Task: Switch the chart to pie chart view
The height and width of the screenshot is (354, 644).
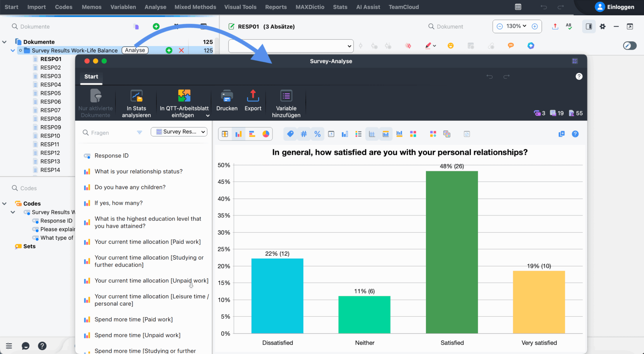Action: [x=266, y=134]
